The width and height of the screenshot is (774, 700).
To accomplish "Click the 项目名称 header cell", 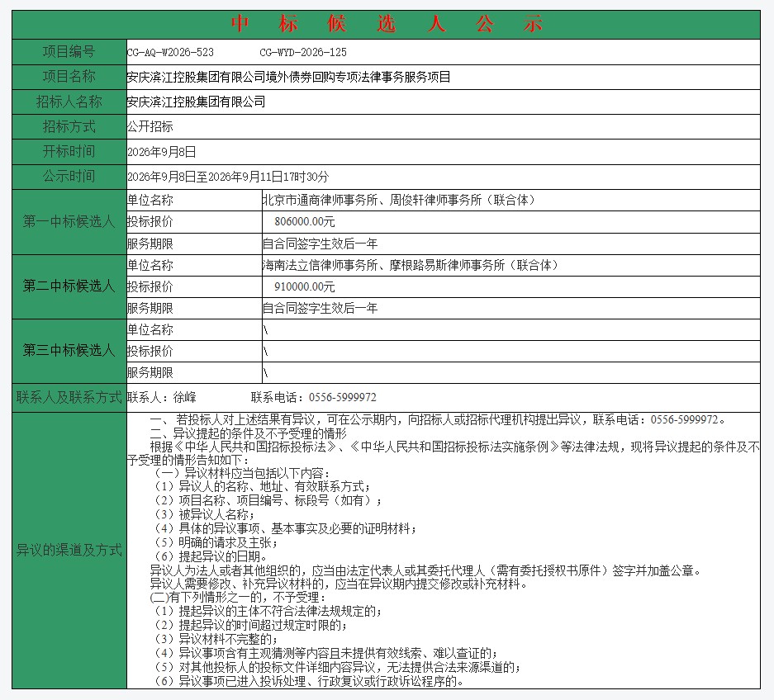I will coord(69,77).
